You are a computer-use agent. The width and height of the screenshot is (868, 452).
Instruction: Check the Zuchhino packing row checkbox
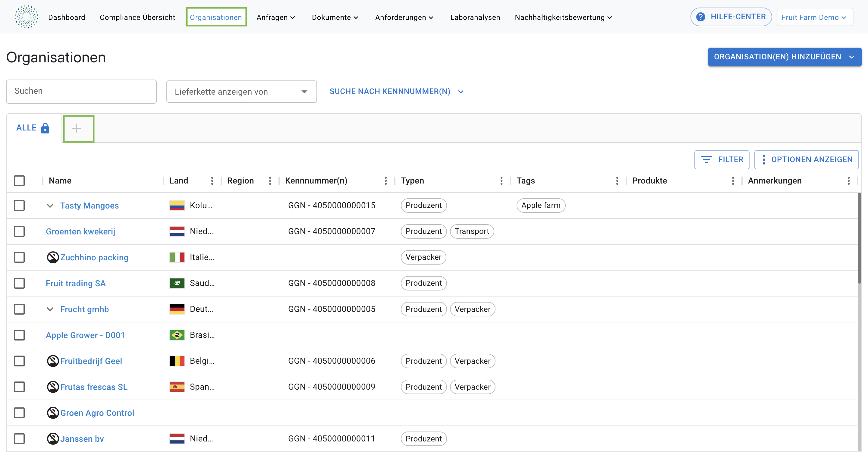click(x=19, y=257)
